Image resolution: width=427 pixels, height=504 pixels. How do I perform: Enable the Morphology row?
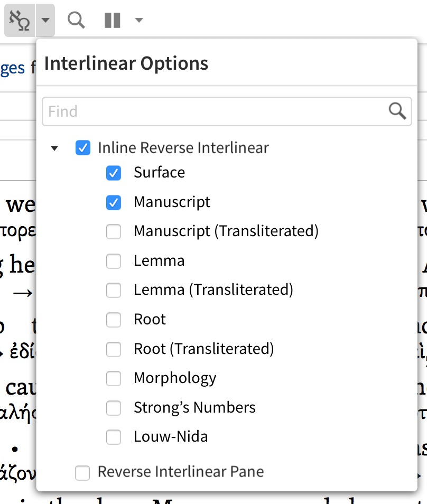(113, 378)
